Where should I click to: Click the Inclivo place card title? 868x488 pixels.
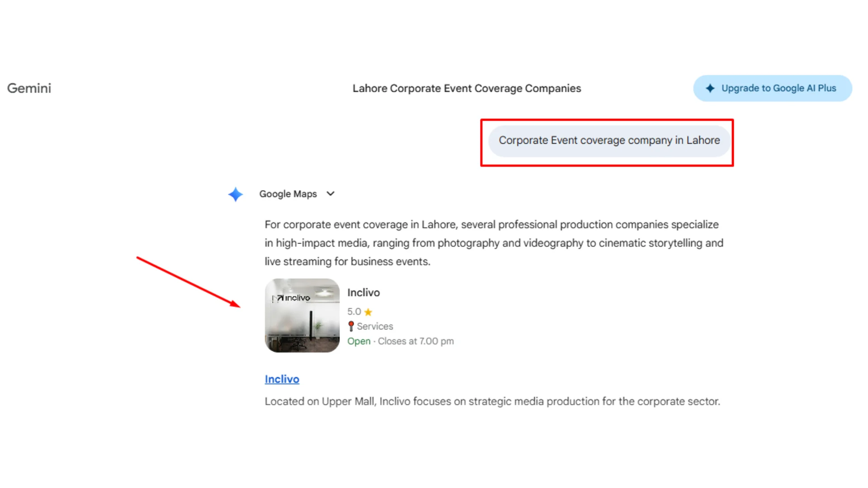pyautogui.click(x=363, y=293)
